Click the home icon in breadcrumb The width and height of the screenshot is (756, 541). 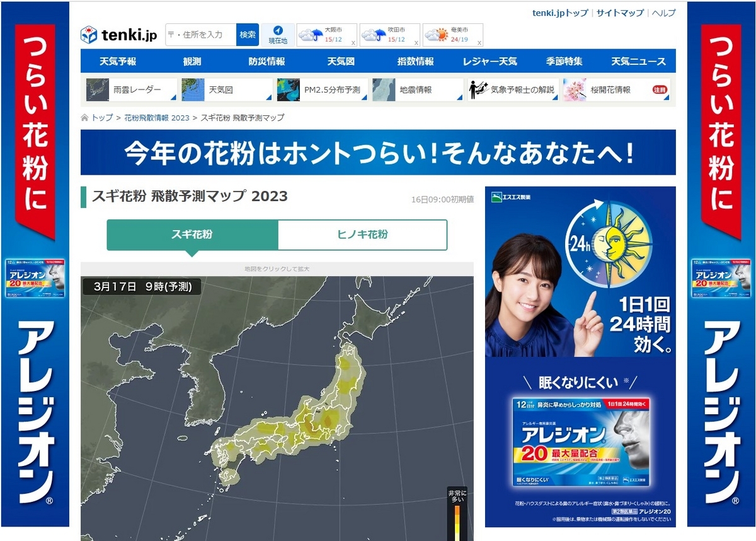(x=84, y=117)
